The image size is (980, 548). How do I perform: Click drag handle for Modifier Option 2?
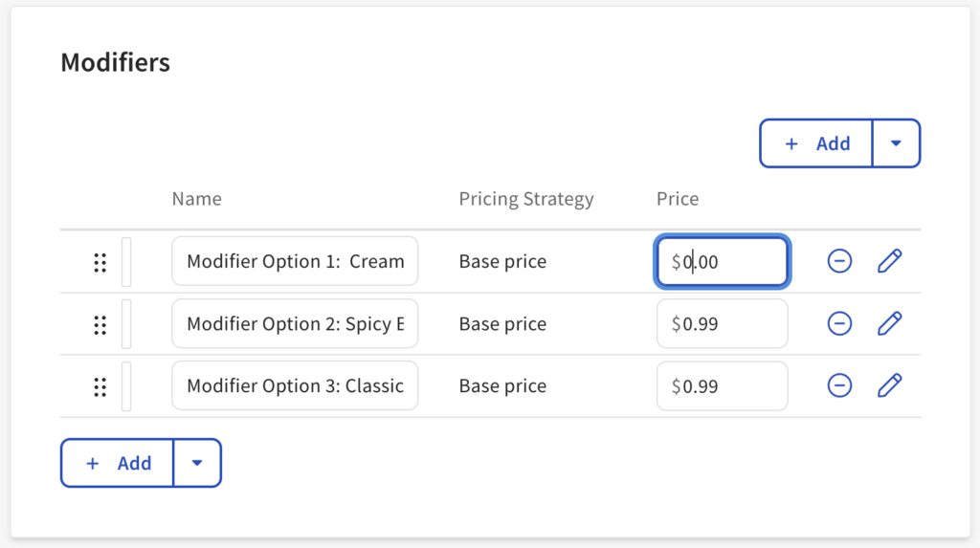pos(100,324)
